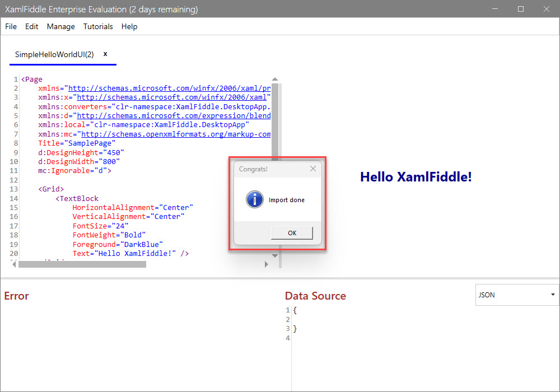
Task: Open the Edit menu
Action: 32,26
